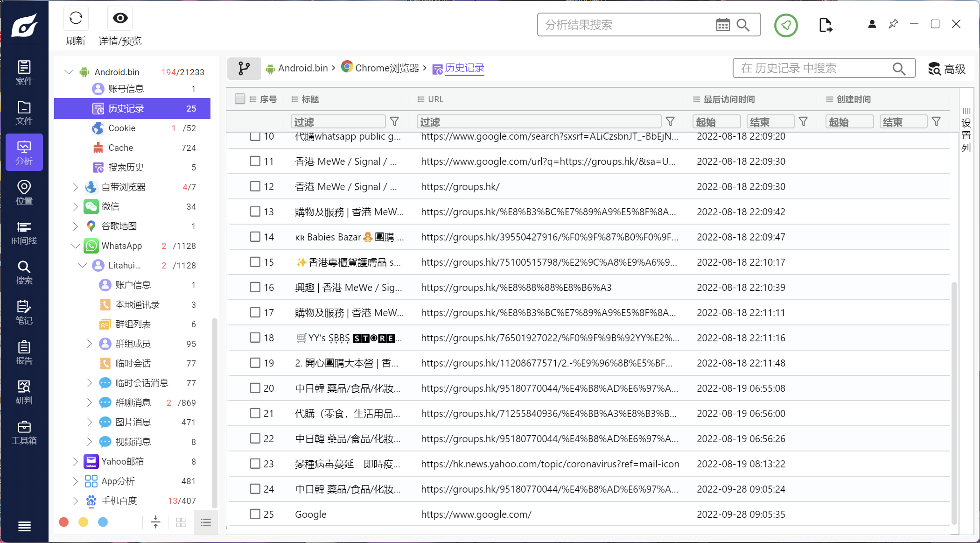Click the list view icon below tree
This screenshot has width=980, height=543.
(206, 522)
